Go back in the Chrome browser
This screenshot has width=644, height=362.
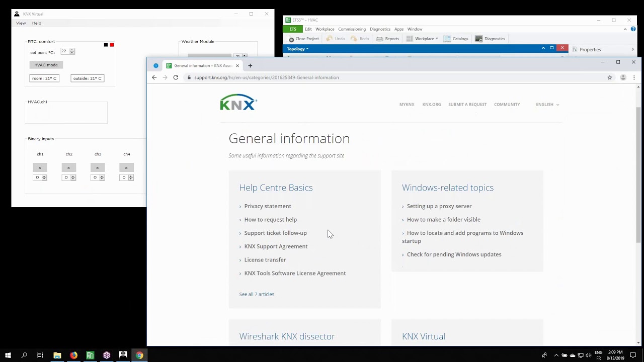pyautogui.click(x=154, y=77)
